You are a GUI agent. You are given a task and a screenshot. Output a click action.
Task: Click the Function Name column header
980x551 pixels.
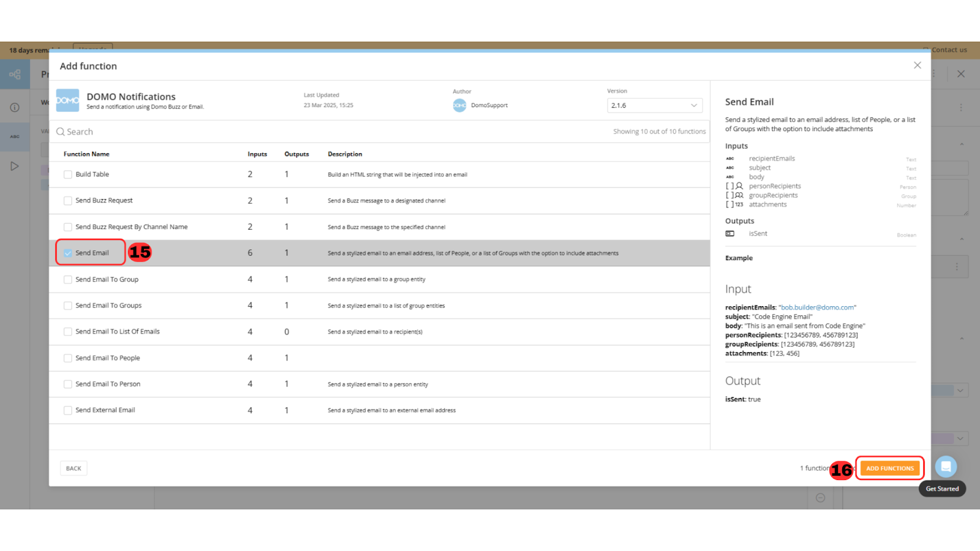86,154
